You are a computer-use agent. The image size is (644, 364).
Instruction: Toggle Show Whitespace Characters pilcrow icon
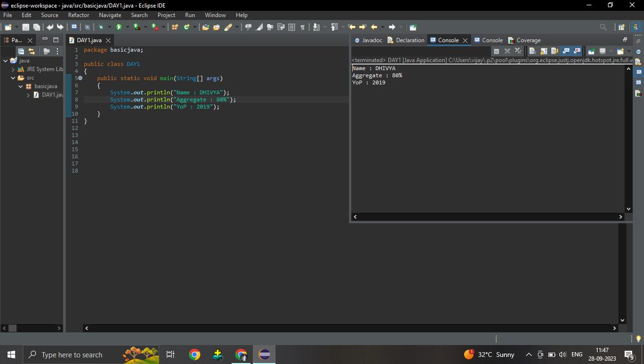click(x=302, y=27)
